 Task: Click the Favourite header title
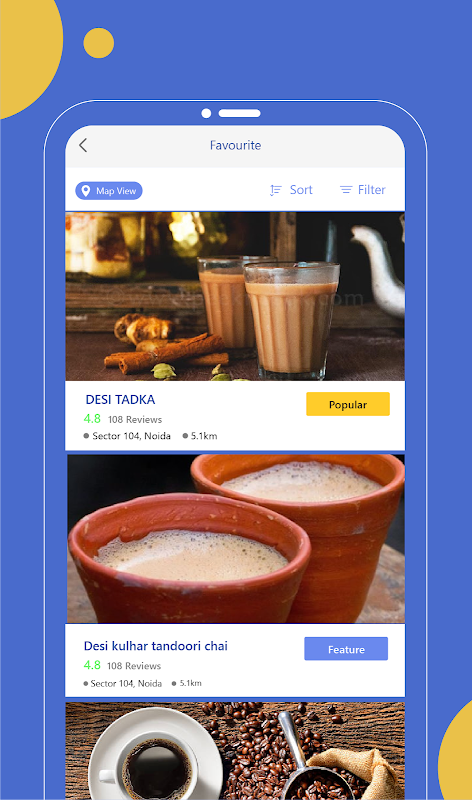pyautogui.click(x=235, y=145)
